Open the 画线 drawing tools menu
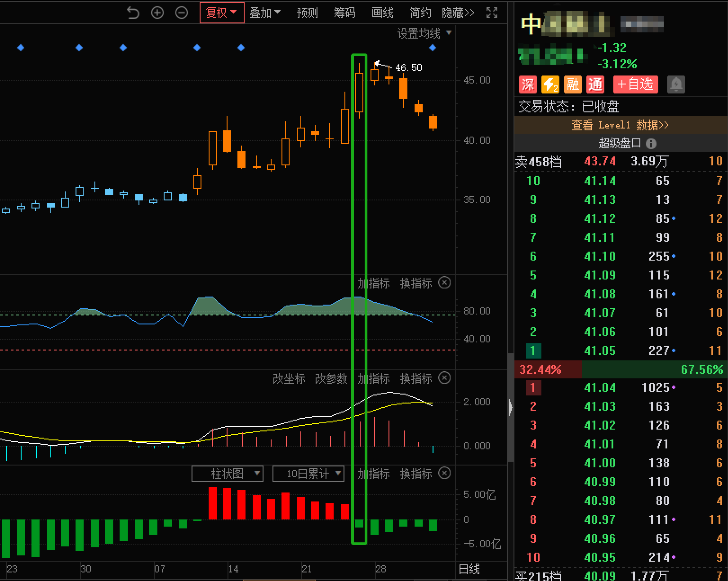This screenshot has width=728, height=581. (383, 13)
